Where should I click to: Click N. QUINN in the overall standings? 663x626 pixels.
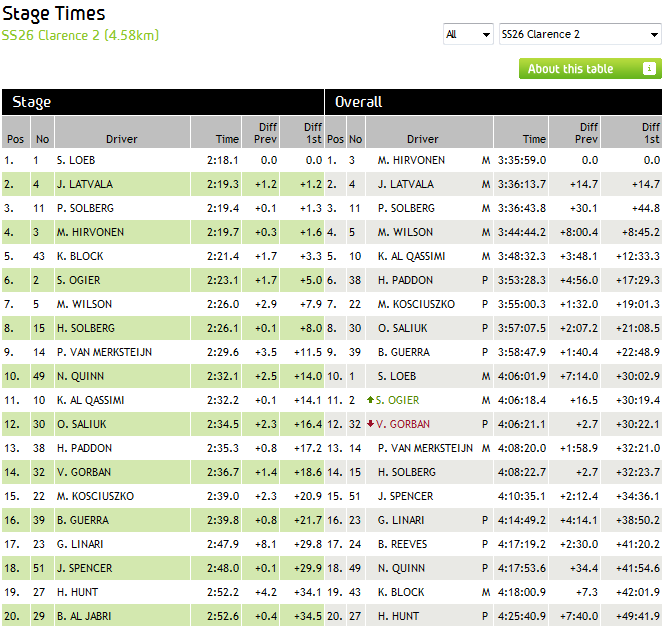tap(401, 568)
